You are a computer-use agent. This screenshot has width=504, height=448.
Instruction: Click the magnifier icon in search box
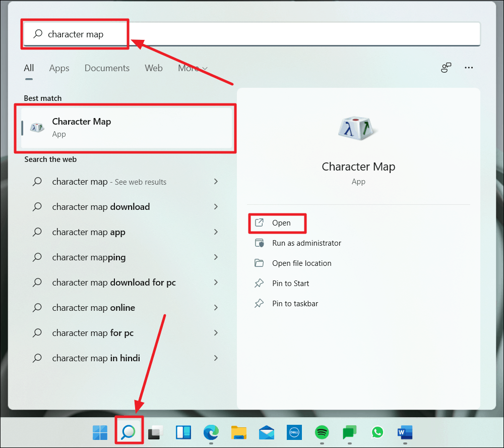38,33
